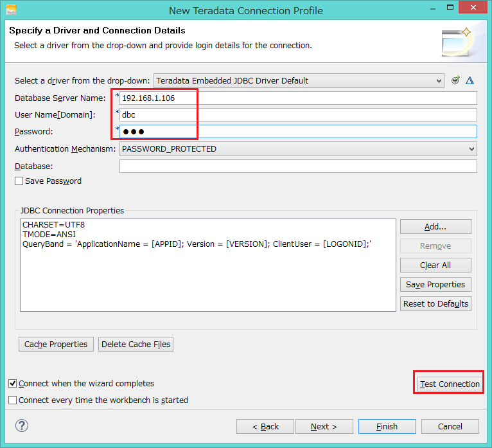Image resolution: width=492 pixels, height=448 pixels.
Task: Select the TMODE=ANSI property line
Action: pos(49,235)
